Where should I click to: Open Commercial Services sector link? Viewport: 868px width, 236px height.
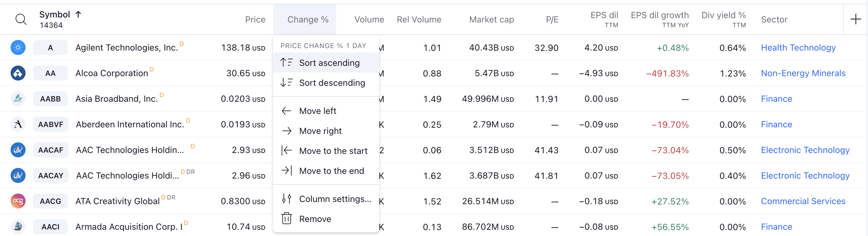click(803, 201)
